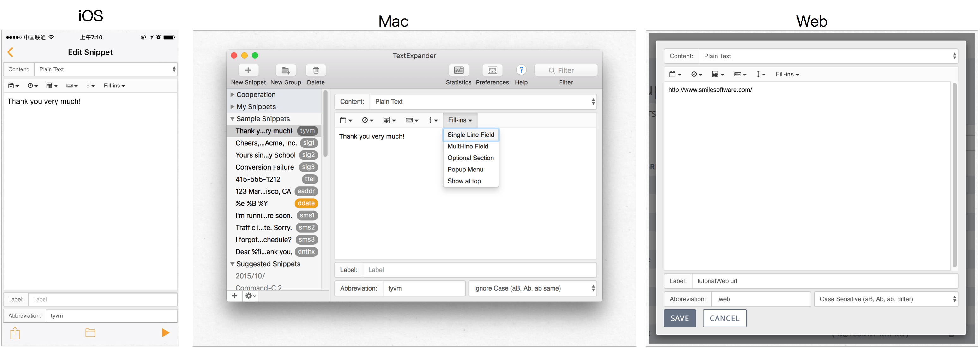This screenshot has width=980, height=348.
Task: Click the Delete trash icon in Mac toolbar
Action: [x=316, y=70]
